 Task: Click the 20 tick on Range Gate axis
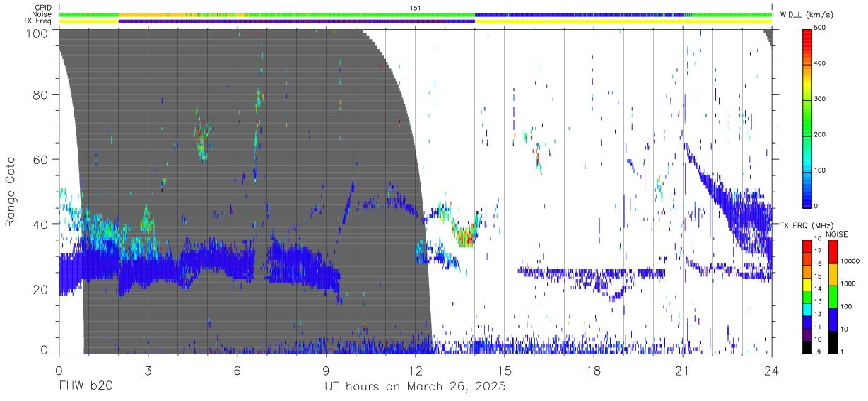tap(40, 289)
